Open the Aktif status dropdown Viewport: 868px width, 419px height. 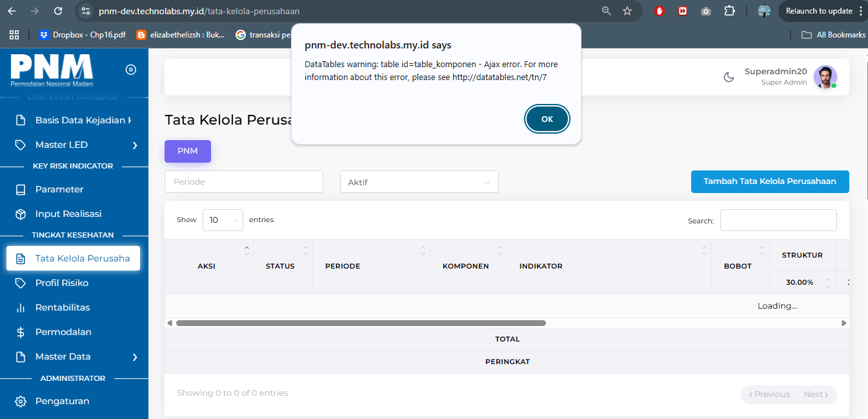pos(419,182)
